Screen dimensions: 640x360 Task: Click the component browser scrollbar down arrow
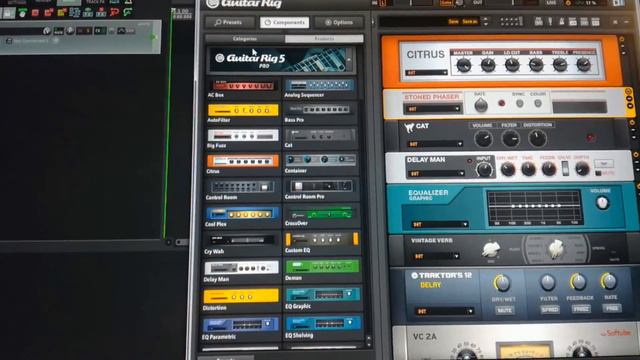[369, 345]
